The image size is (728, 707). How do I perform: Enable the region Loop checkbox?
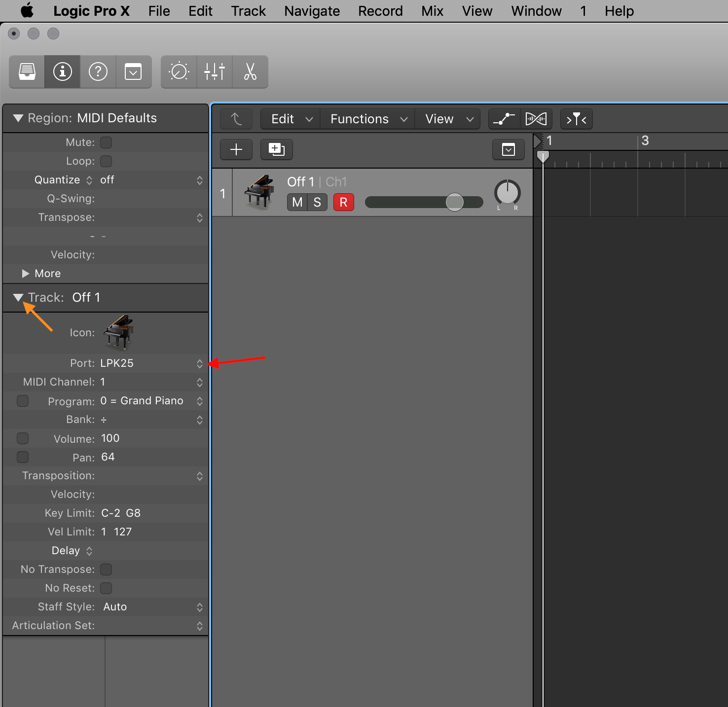(x=106, y=161)
